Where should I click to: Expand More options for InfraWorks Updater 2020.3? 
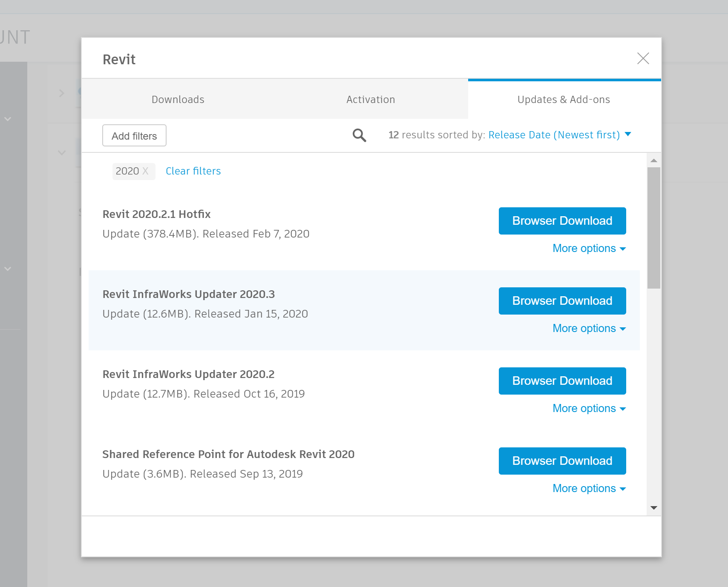[589, 328]
